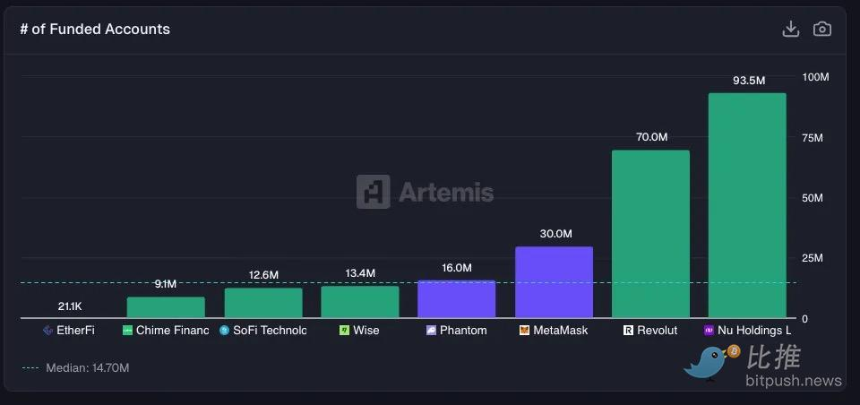860x405 pixels.
Task: Click the Chime Financial legend icon
Action: [128, 330]
